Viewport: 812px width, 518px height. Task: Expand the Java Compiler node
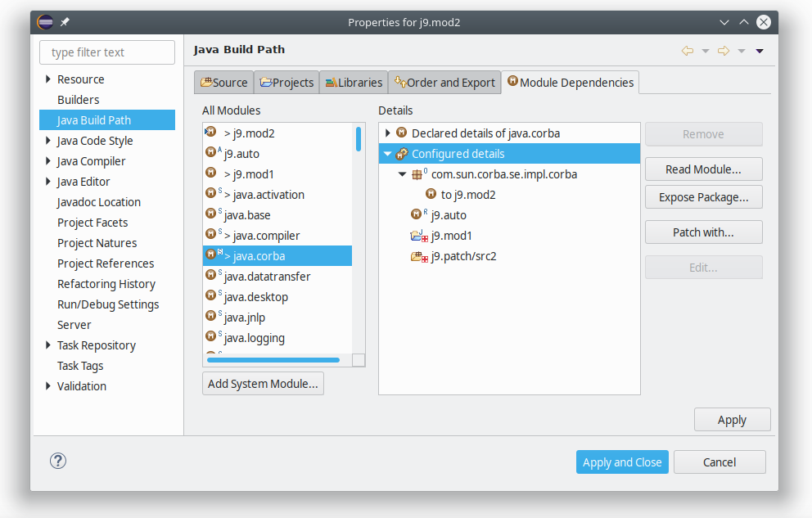click(47, 161)
